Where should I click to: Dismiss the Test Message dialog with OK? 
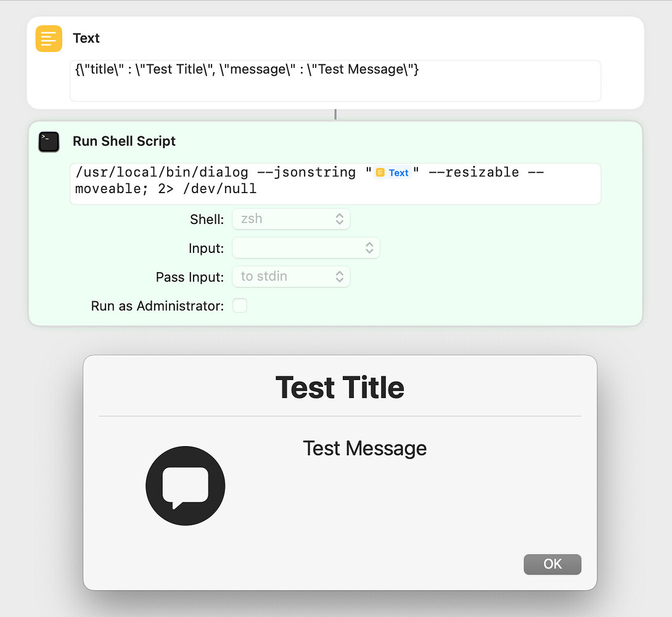click(552, 564)
